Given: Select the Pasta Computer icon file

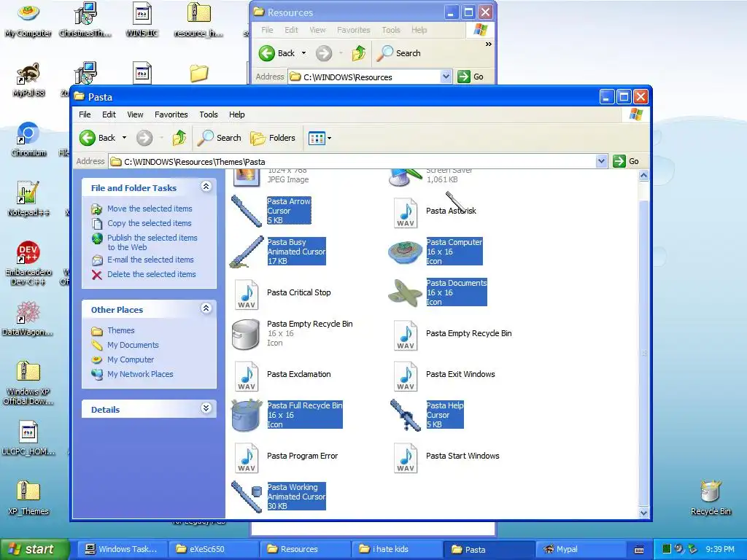Looking at the screenshot, I should click(406, 252).
